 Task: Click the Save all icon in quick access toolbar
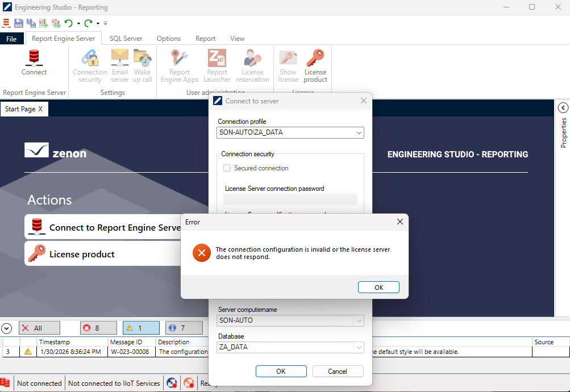31,23
